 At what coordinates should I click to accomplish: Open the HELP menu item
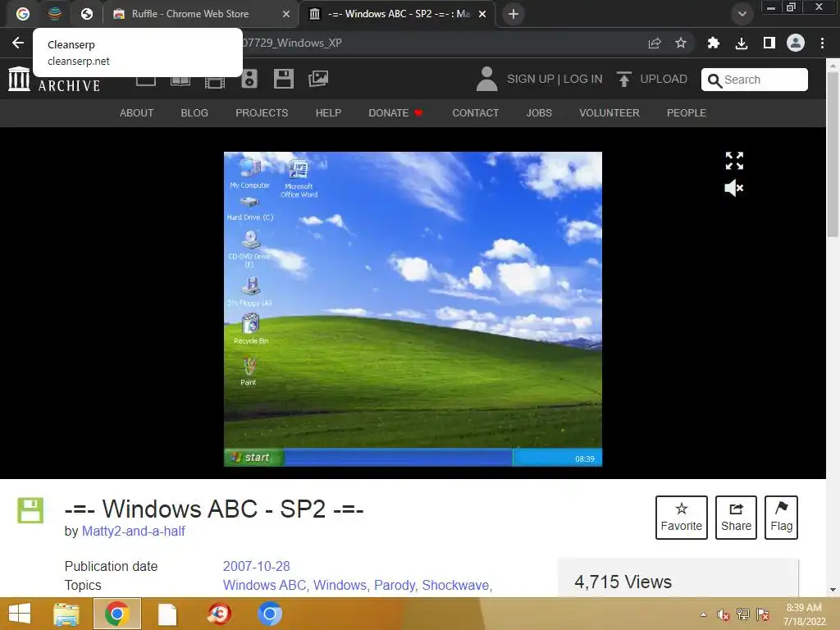pos(328,113)
